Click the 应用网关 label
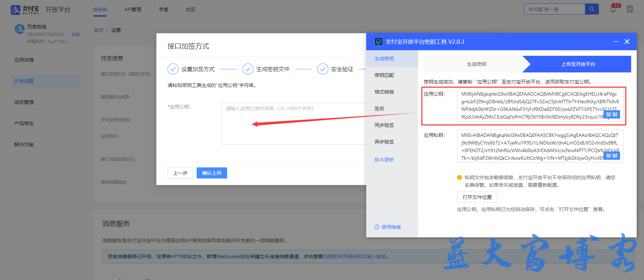 coord(110,136)
